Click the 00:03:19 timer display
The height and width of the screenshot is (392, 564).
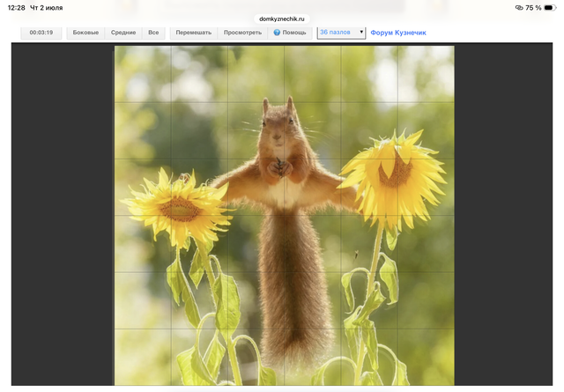[41, 33]
